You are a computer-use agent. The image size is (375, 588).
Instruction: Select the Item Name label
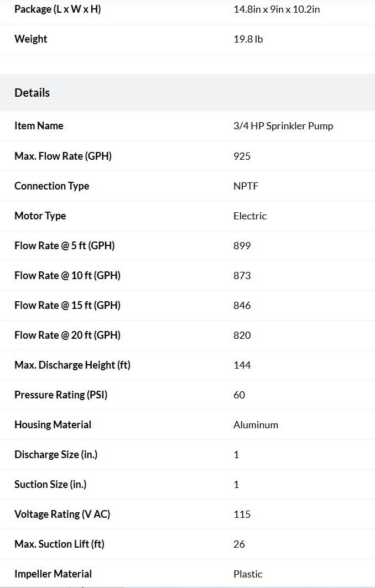point(39,125)
